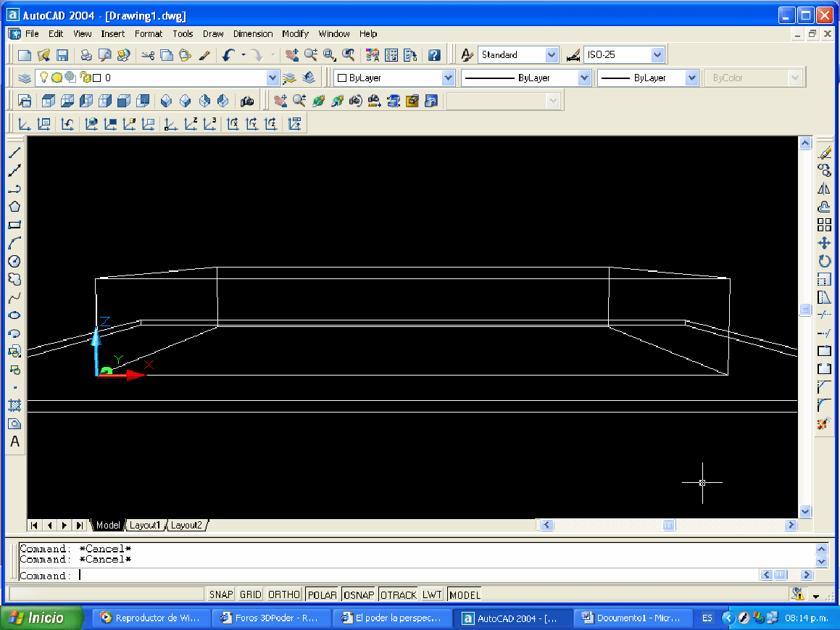Screen dimensions: 840x630
Task: Toggle MODEL space button in status bar
Action: (465, 594)
